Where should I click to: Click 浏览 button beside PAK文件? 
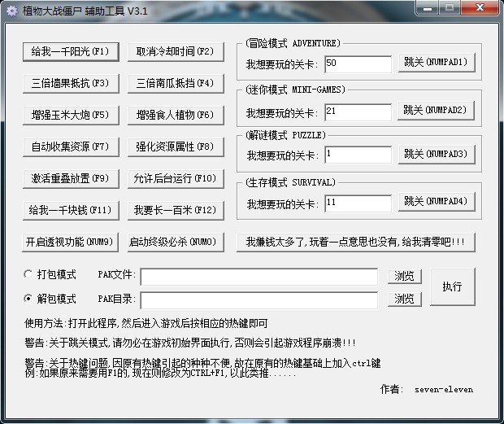click(x=404, y=276)
